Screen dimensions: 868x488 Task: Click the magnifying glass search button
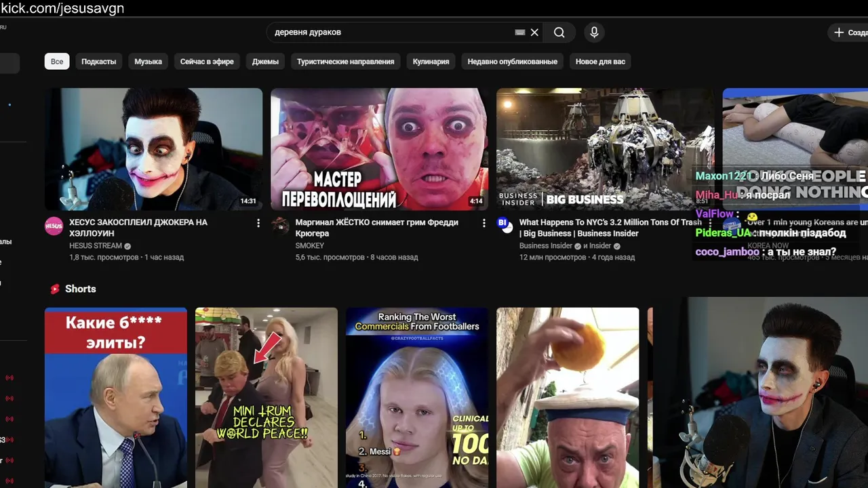pyautogui.click(x=559, y=33)
